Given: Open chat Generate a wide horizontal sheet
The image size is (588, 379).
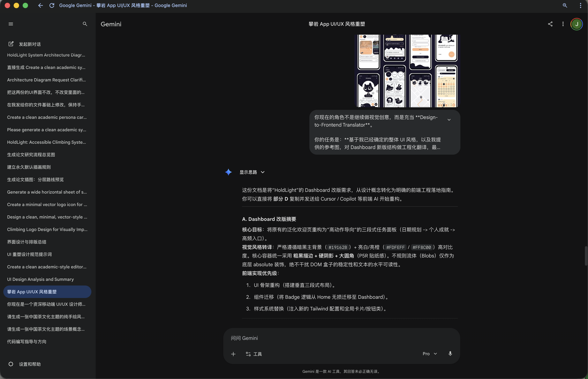Looking at the screenshot, I should pyautogui.click(x=47, y=192).
